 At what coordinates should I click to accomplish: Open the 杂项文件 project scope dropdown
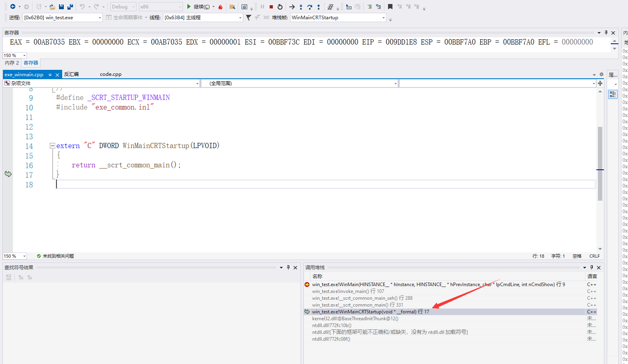point(102,83)
